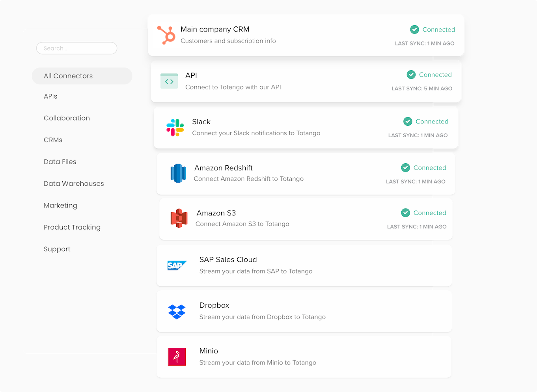Click the Dropbox logo icon
The height and width of the screenshot is (392, 537).
click(177, 312)
